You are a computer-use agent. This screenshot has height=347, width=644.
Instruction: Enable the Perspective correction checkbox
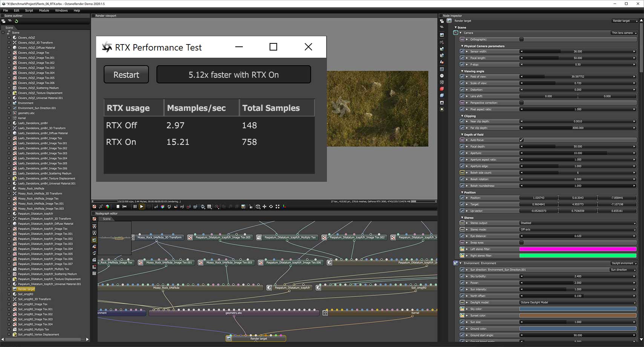[x=521, y=103]
